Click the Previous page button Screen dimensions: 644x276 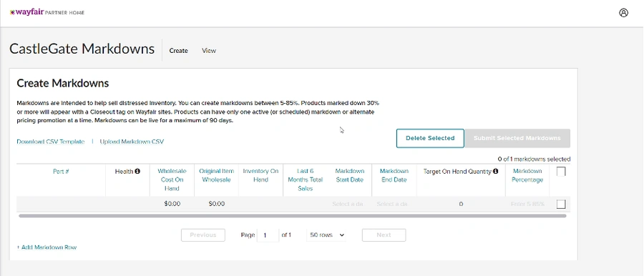pos(203,235)
